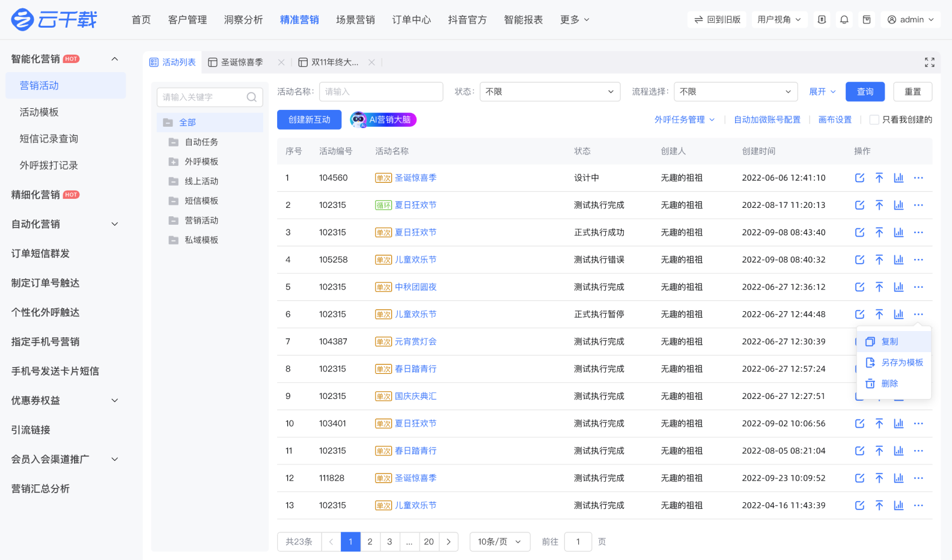Close the 双11年终大... tab

[371, 62]
